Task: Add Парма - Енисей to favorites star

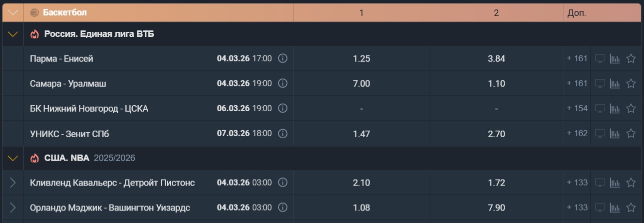Action: pyautogui.click(x=631, y=58)
